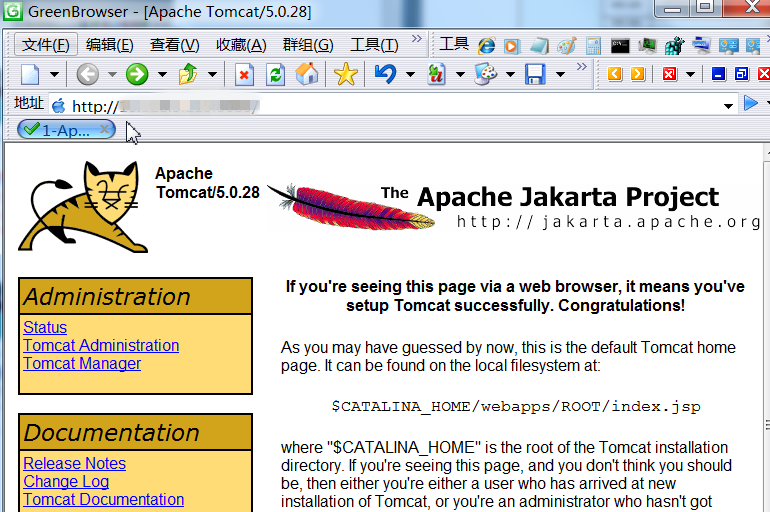770x512 pixels.
Task: Open the command prompt tool icon
Action: point(620,45)
